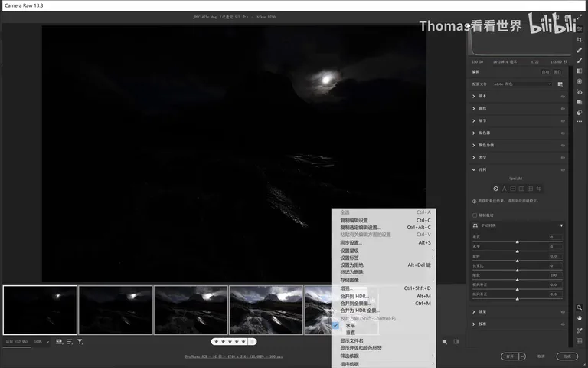Expand the 曲线 panel
The image size is (588, 368).
[x=474, y=109]
